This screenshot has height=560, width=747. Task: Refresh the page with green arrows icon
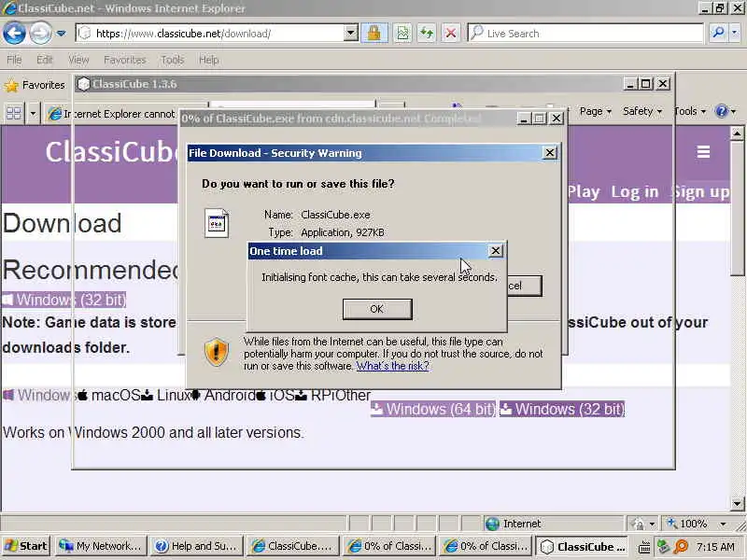(427, 34)
